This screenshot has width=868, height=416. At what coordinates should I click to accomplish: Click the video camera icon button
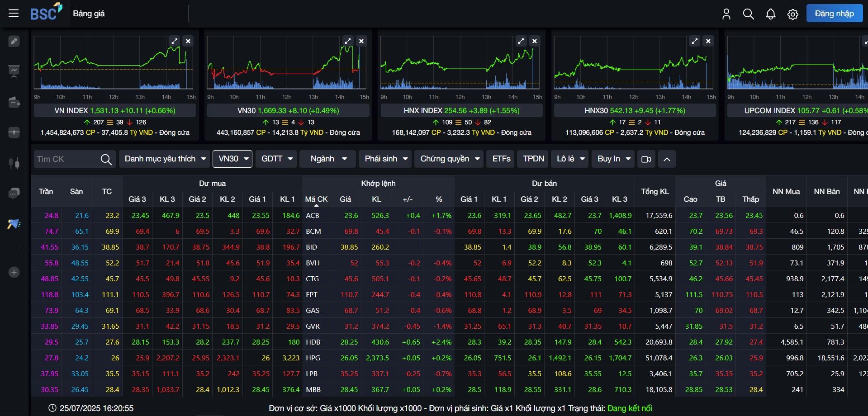point(646,159)
